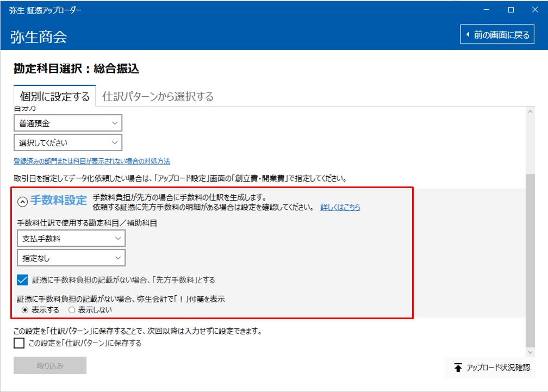Click the vertical scrollbar thumb
Image resolution: width=548 pixels, height=392 pixels.
pyautogui.click(x=530, y=260)
